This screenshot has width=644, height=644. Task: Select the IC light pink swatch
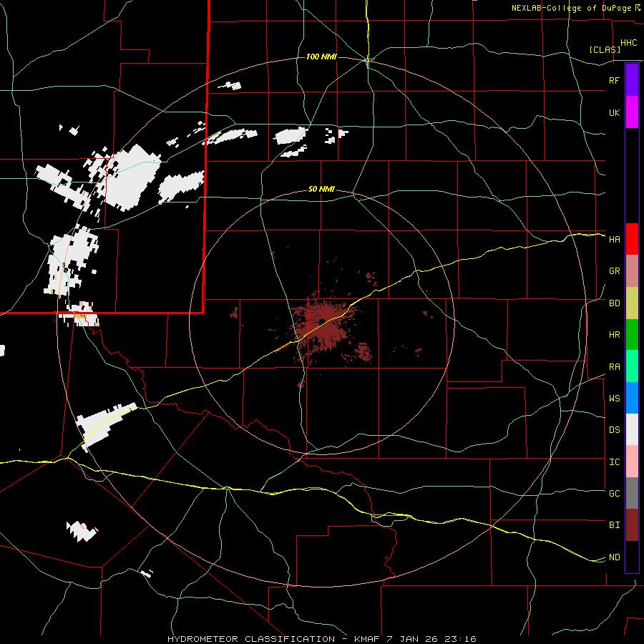(x=632, y=462)
